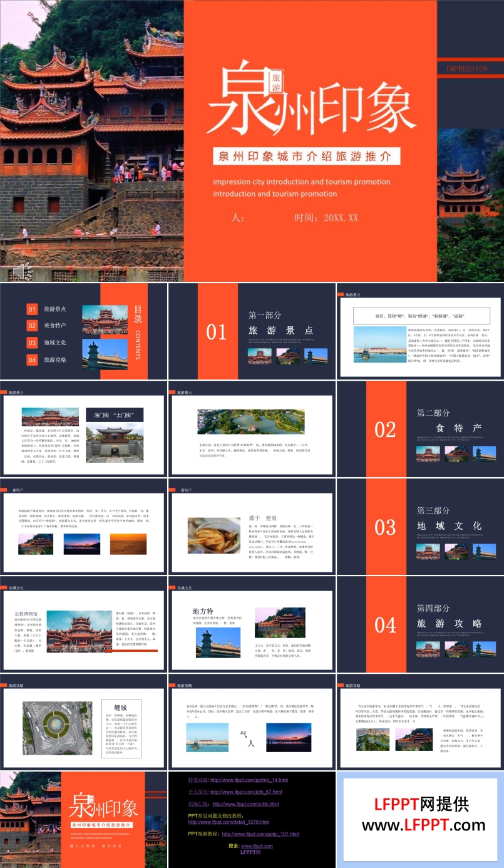
Task: Click the 涂门街 heading box
Action: click(115, 415)
